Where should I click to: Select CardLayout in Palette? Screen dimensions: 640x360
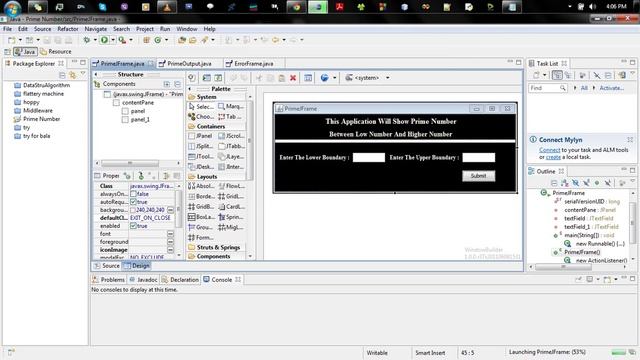point(231,207)
